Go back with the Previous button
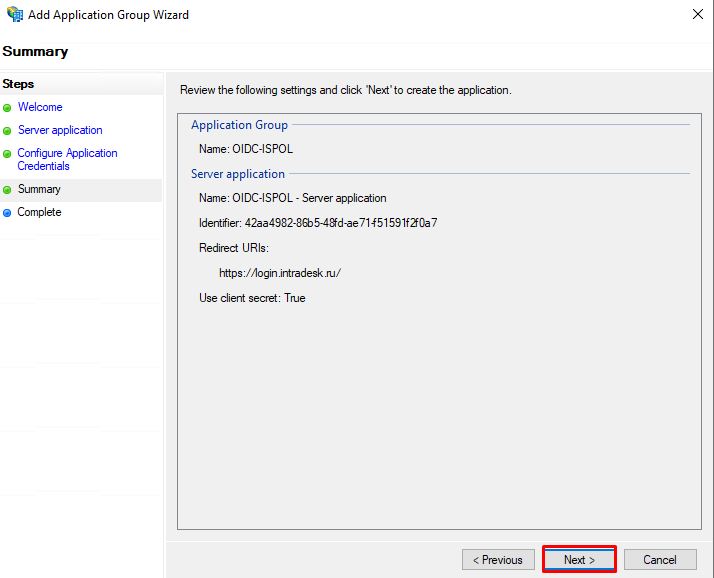 498,559
